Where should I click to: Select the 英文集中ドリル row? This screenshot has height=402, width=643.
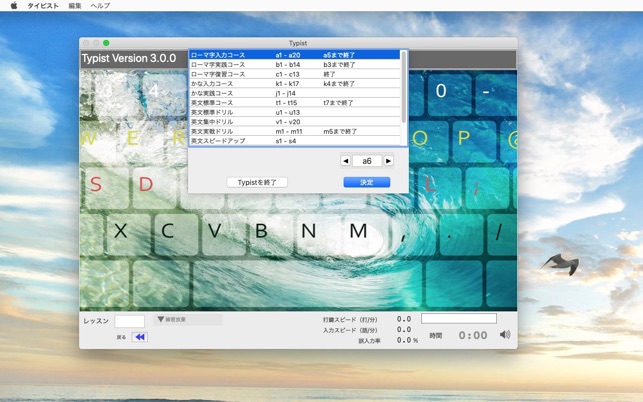tap(295, 121)
